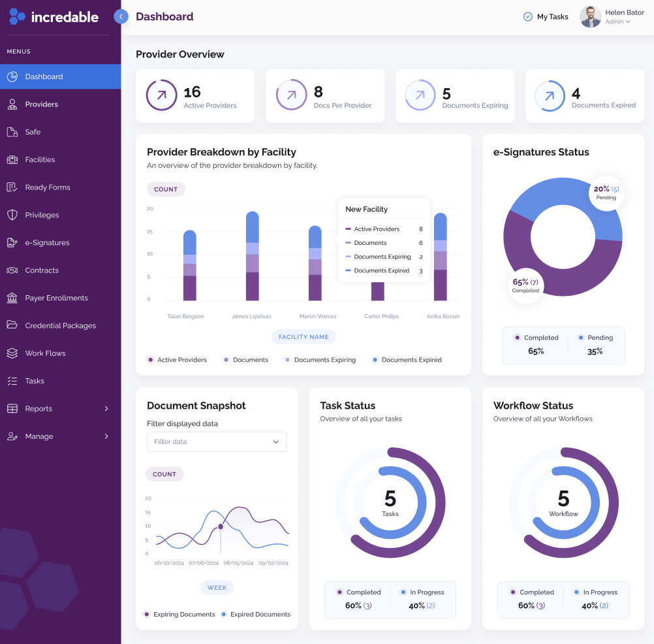Go to Payer Enrollments
Screen dimensions: 654x644
pos(56,298)
